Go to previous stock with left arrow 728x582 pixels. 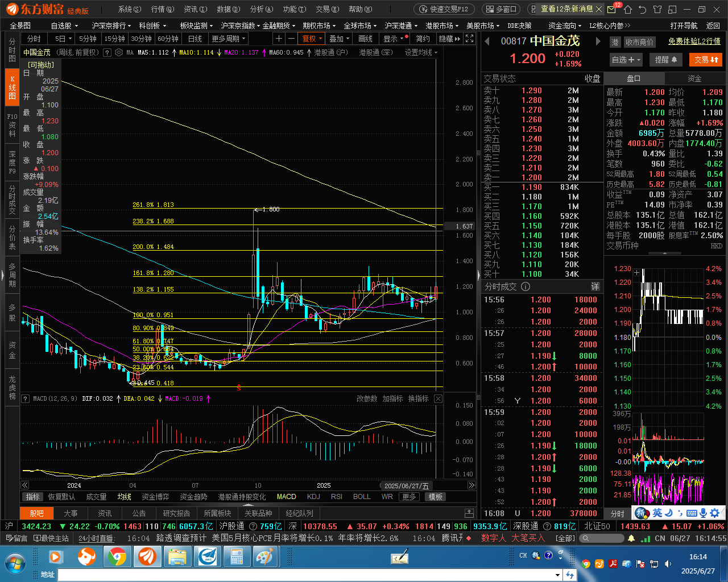[487, 41]
